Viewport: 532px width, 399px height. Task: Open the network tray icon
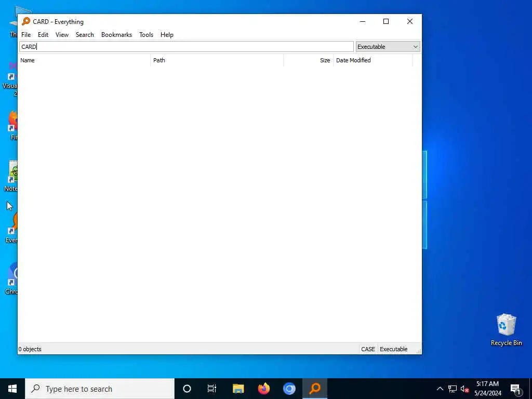453,389
